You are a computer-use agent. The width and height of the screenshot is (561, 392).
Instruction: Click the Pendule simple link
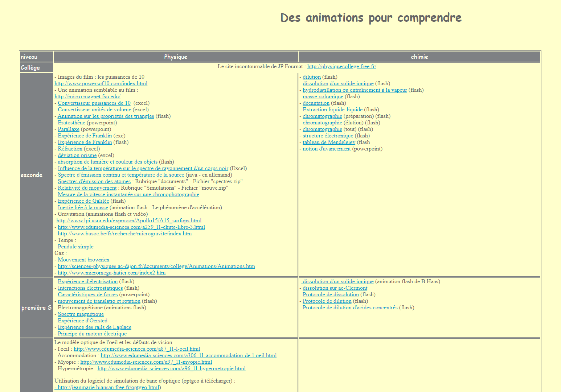[x=75, y=247]
